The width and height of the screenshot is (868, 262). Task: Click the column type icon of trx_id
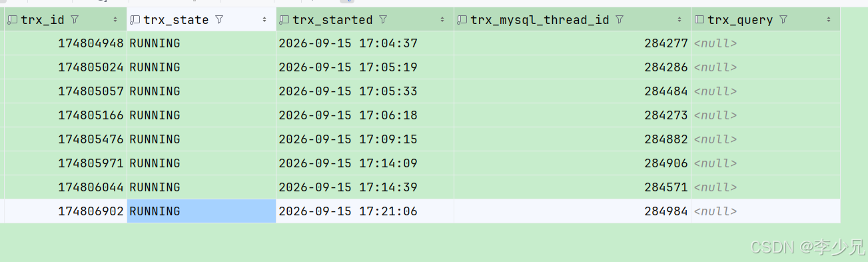[13, 20]
